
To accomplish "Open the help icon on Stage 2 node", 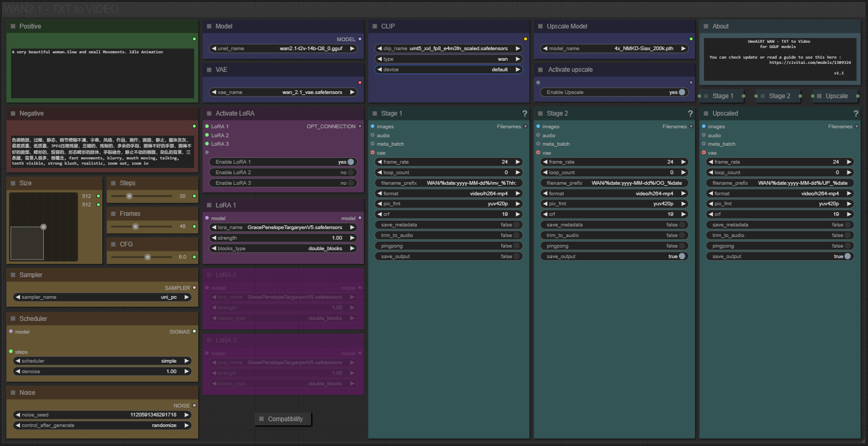I will [x=690, y=113].
